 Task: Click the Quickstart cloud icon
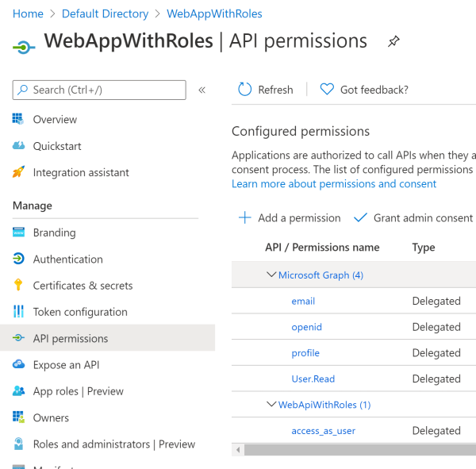(18, 145)
